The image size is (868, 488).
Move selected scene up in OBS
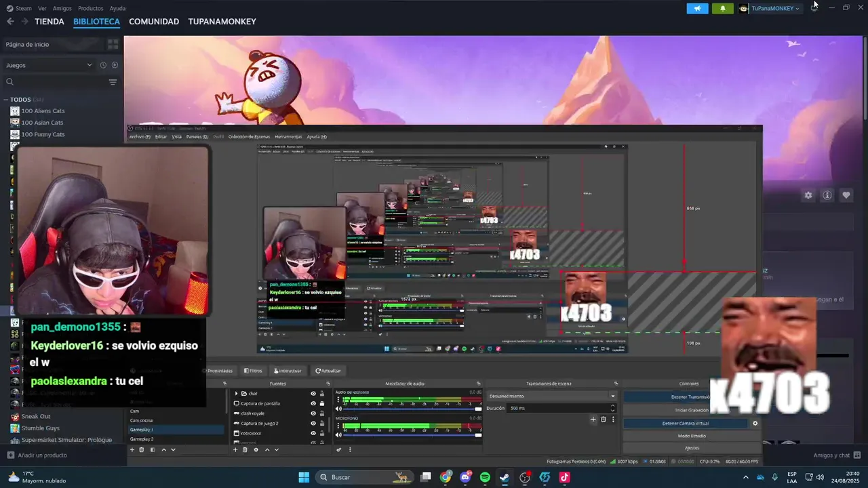pos(163,449)
